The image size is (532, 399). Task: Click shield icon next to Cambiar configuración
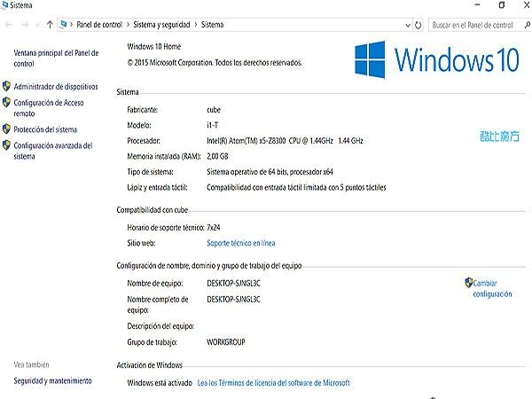click(x=469, y=283)
